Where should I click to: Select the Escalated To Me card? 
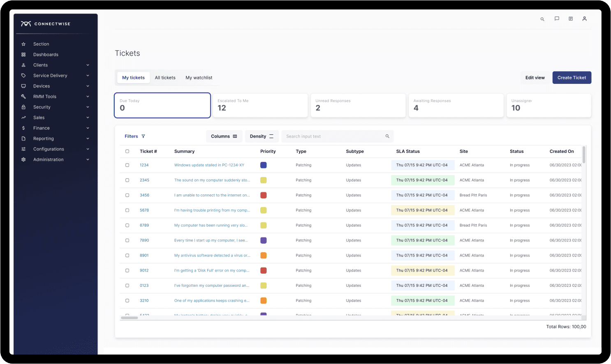pos(260,106)
